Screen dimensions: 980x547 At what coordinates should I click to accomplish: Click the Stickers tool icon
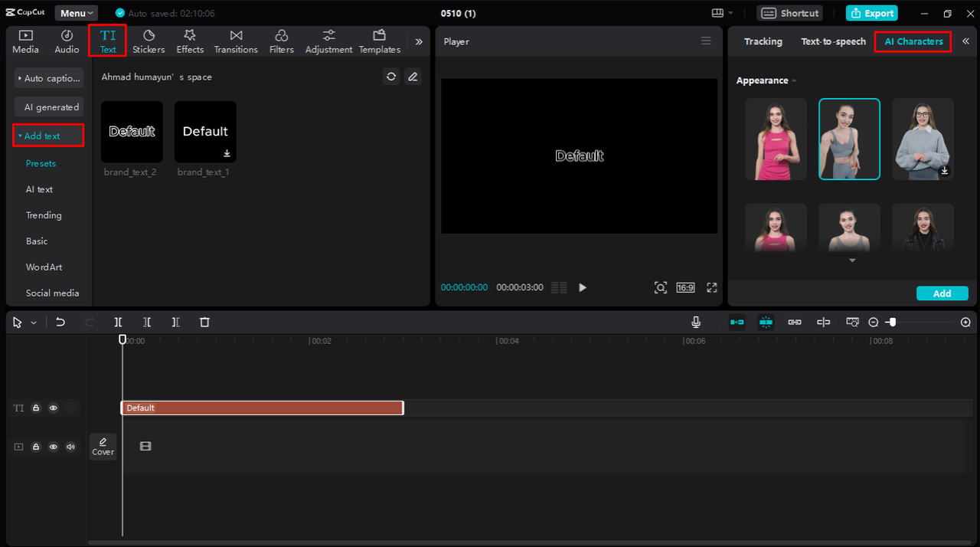point(149,41)
